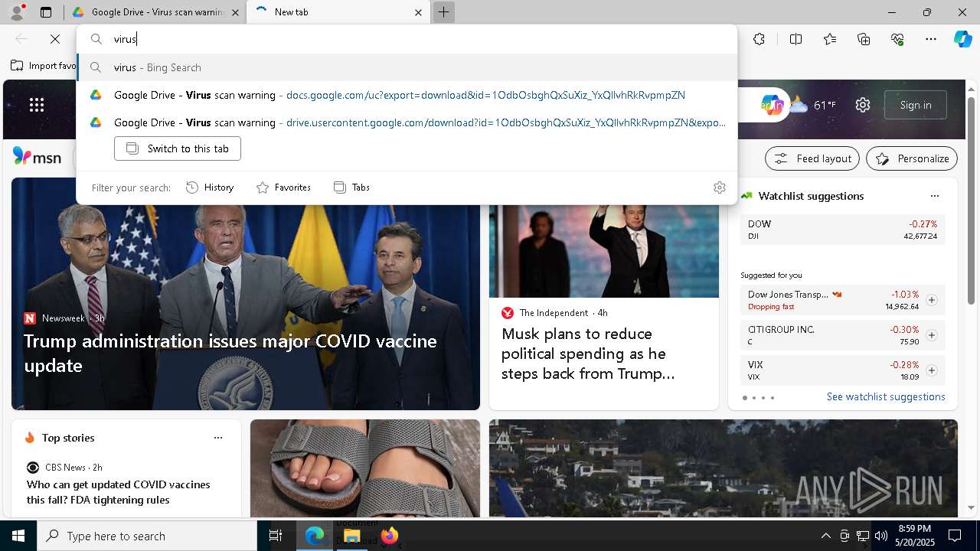
Task: Open the taskbar clock showing 8:59 PM
Action: click(x=914, y=536)
